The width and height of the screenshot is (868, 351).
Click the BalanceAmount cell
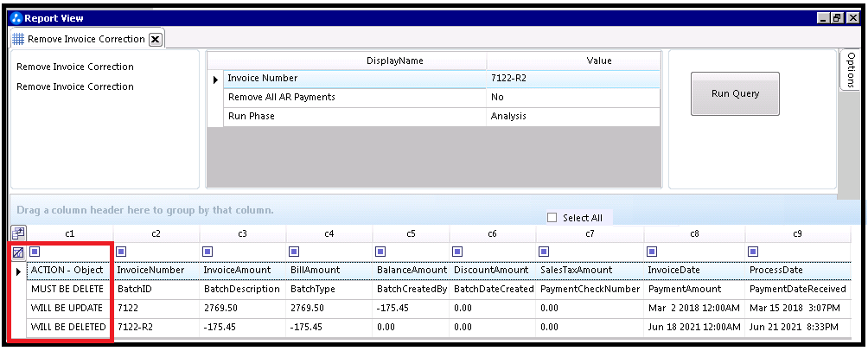tap(412, 271)
